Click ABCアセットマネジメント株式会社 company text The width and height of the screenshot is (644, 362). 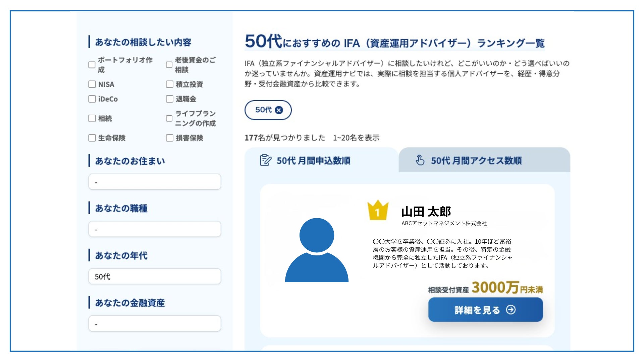(x=444, y=223)
